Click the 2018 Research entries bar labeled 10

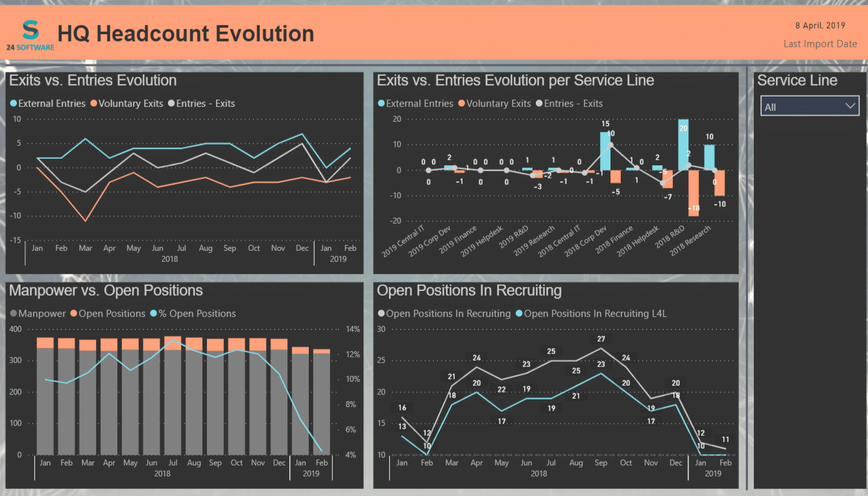point(709,158)
